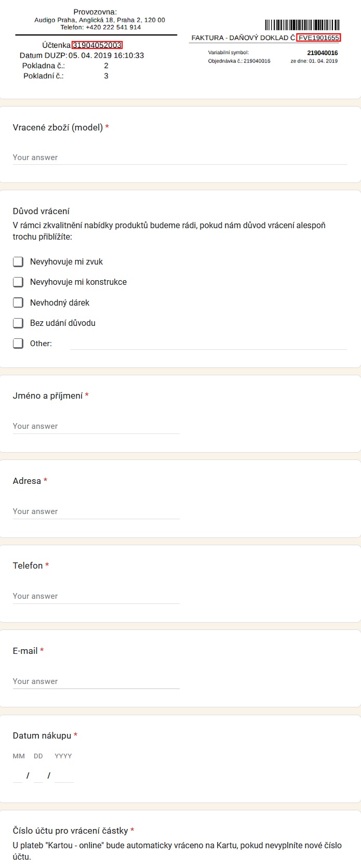The image size is (361, 868).
Task: Click the "Důvod vrácení" question heading
Action: 41,211
